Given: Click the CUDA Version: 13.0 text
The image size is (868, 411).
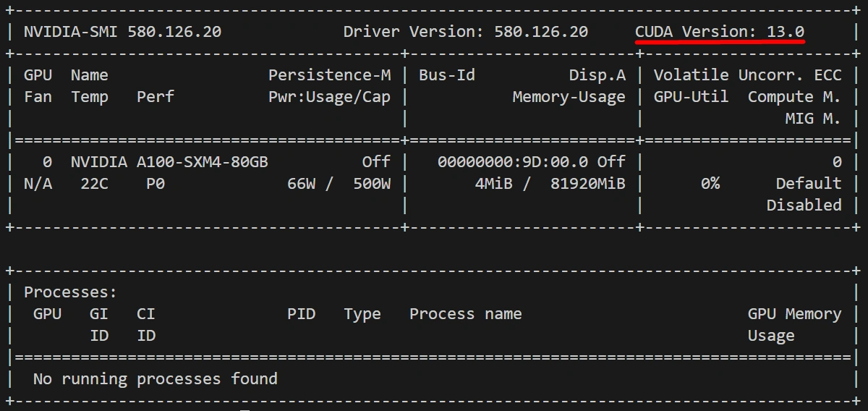Looking at the screenshot, I should pyautogui.click(x=720, y=32).
